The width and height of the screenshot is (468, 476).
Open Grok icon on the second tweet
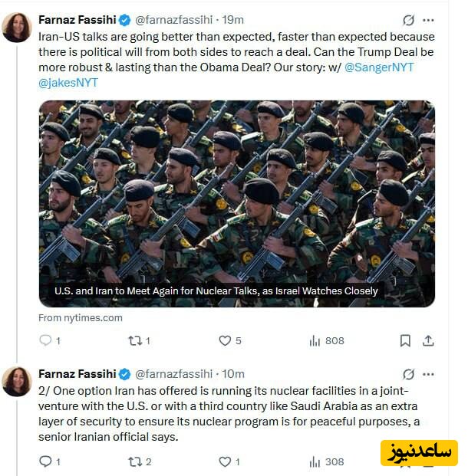click(409, 374)
